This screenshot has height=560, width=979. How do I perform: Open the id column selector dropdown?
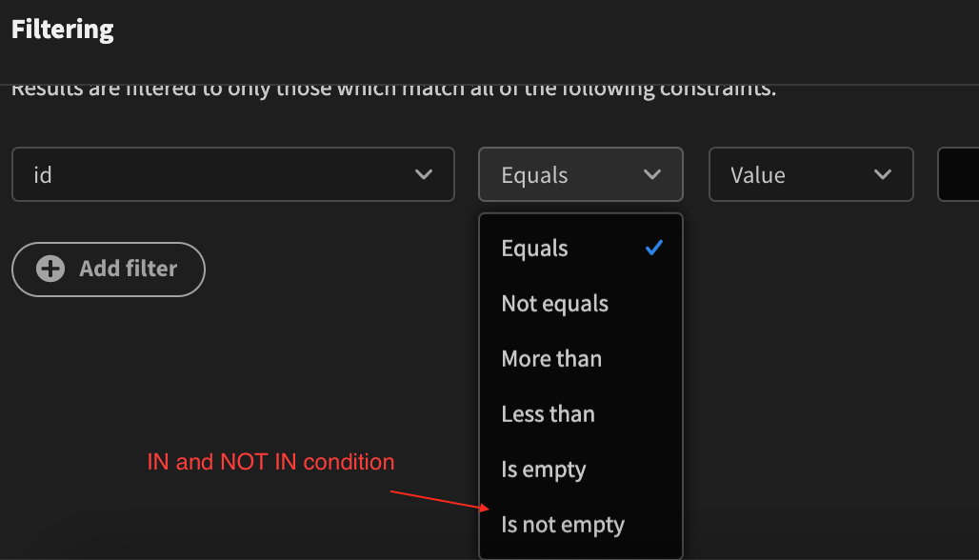coord(233,174)
